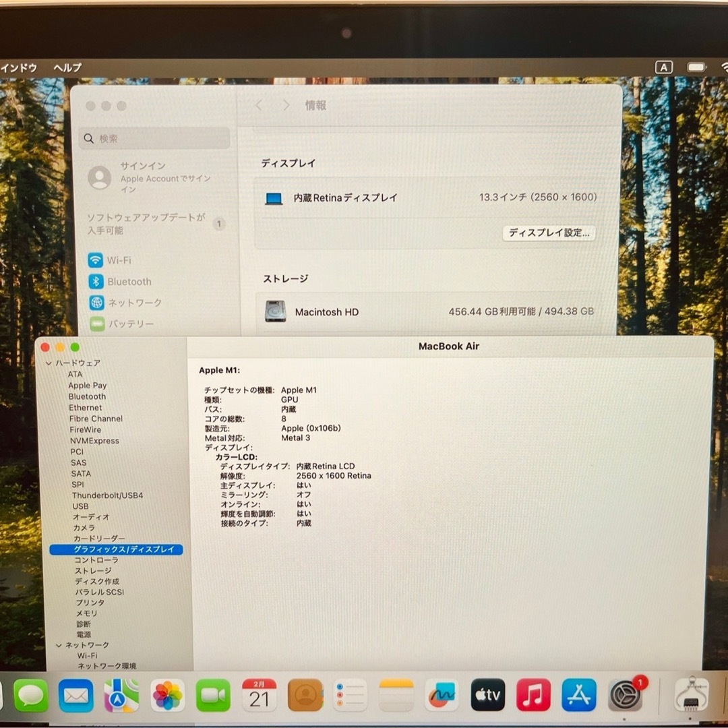Go forward in System Settings
Screen dimensions: 728x728
coord(286,105)
